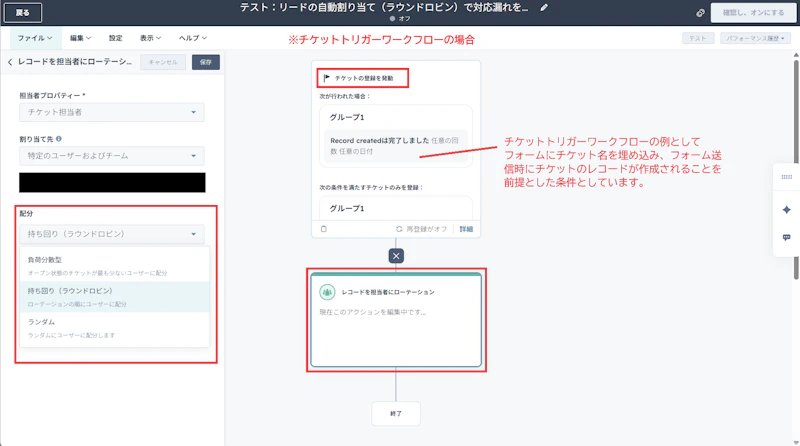Open the 割り当て先 dropdown 特定のユーザーおよびチーム
This screenshot has width=800, height=446.
tap(112, 156)
